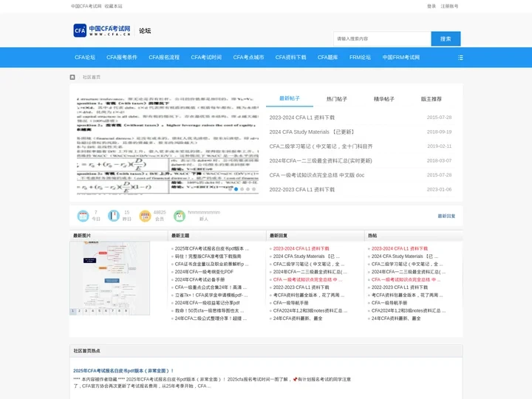Screen dimensions: 532x399
Task: Open 2025年CFA考试报名白皮书pdf版本（非常全面）headline
Action: tap(123, 370)
